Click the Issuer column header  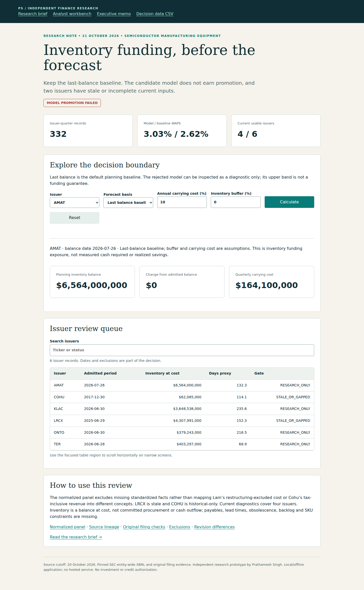pyautogui.click(x=60, y=373)
